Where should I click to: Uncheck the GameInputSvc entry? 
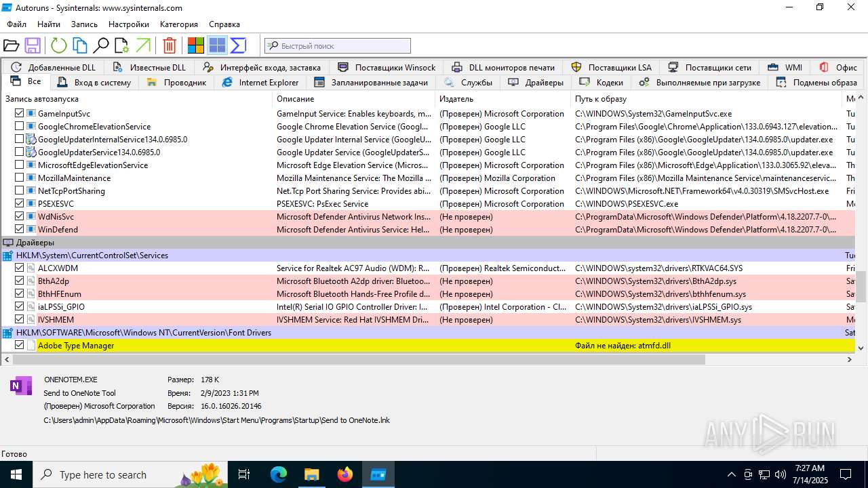19,113
